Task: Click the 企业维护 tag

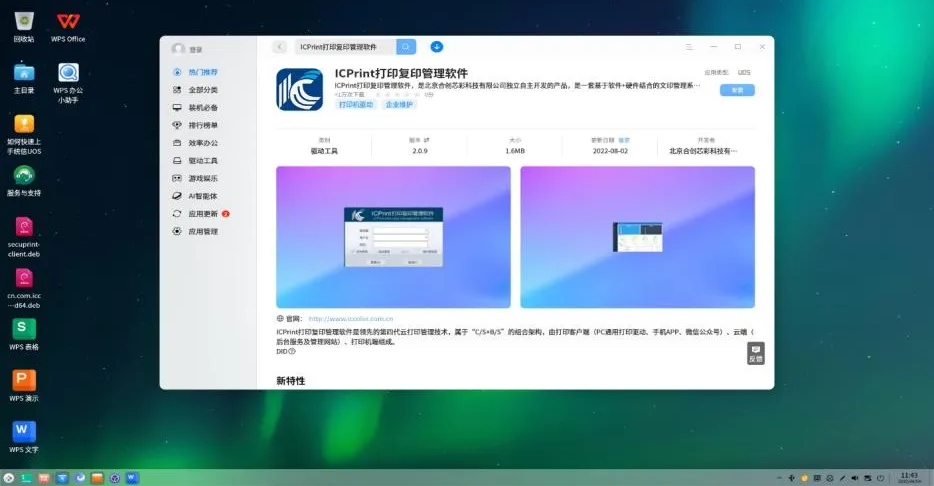Action: [x=399, y=104]
